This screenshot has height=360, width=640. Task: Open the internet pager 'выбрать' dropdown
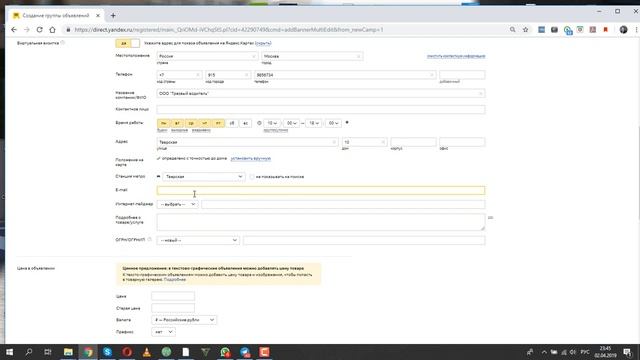[x=177, y=204]
